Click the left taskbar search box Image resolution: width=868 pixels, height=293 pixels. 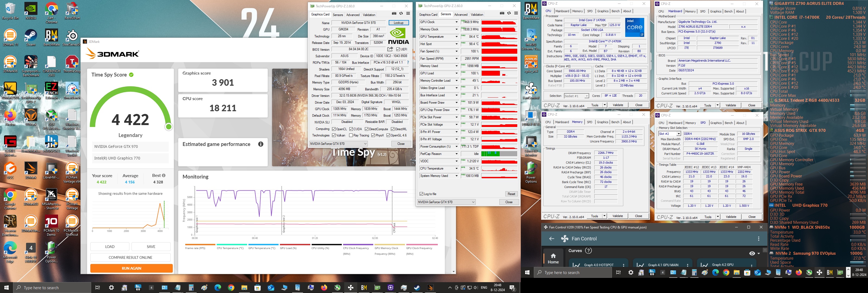pos(52,288)
